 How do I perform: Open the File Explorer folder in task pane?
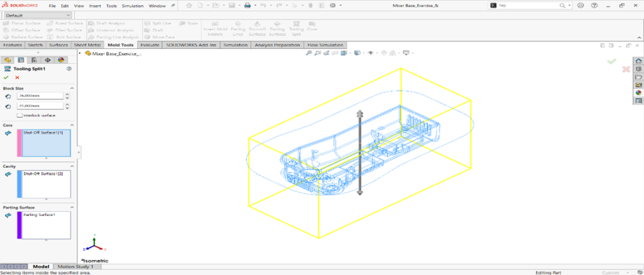point(638,77)
